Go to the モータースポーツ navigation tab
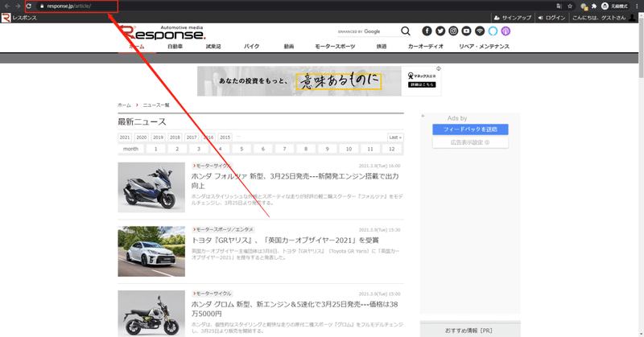The height and width of the screenshot is (337, 644). 335,47
